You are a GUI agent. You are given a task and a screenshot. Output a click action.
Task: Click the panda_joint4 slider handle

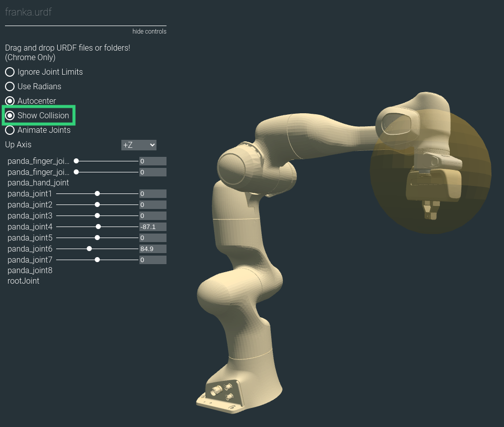pyautogui.click(x=98, y=227)
